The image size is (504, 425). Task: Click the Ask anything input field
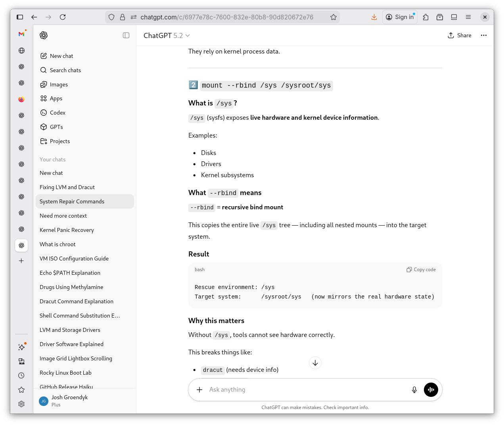[x=305, y=390]
